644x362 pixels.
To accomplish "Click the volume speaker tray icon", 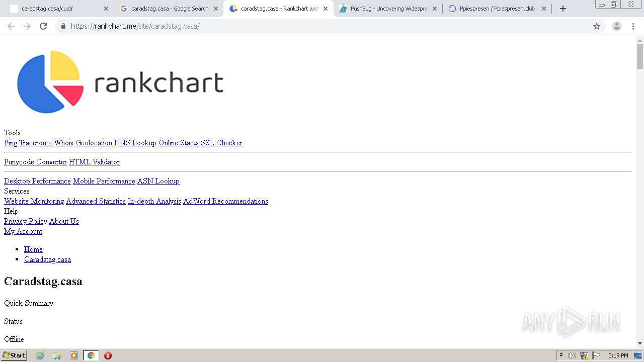I will point(572,355).
